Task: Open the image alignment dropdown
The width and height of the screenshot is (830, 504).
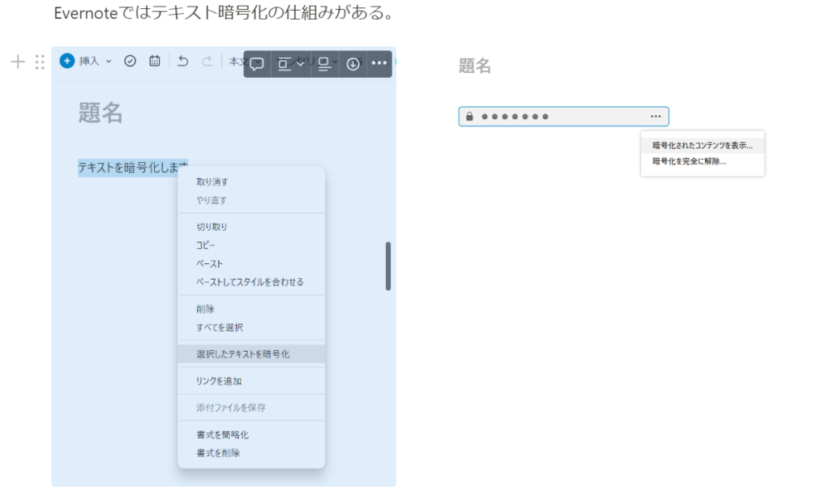Action: click(x=291, y=64)
